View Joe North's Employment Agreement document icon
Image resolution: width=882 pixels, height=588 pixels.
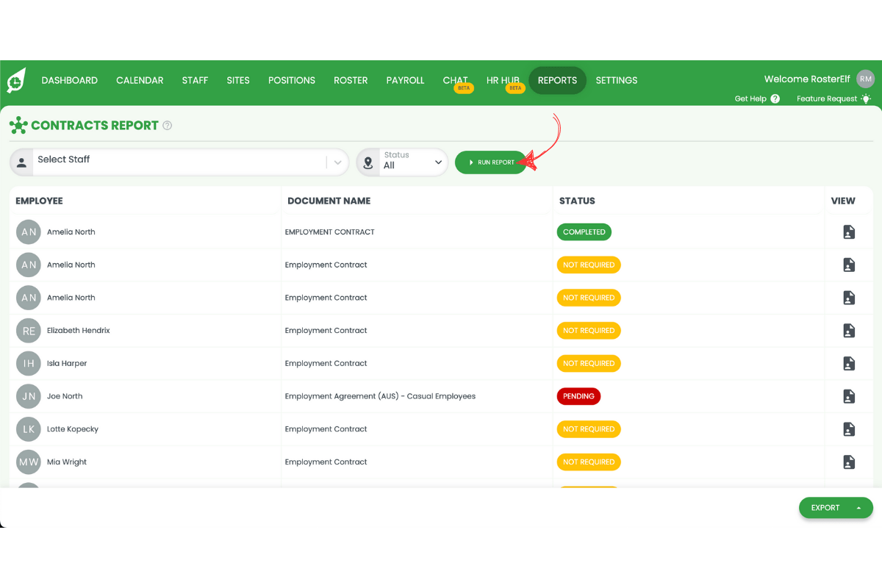point(848,396)
